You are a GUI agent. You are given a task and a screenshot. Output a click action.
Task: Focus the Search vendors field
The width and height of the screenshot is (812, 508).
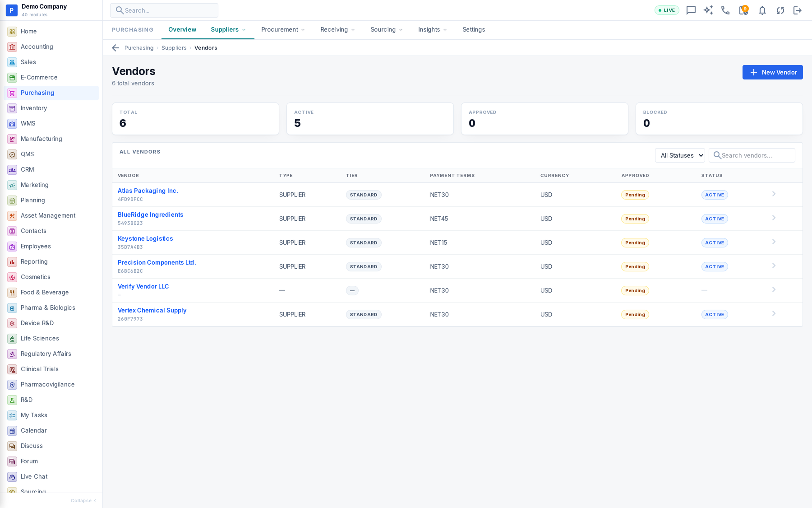(752, 155)
